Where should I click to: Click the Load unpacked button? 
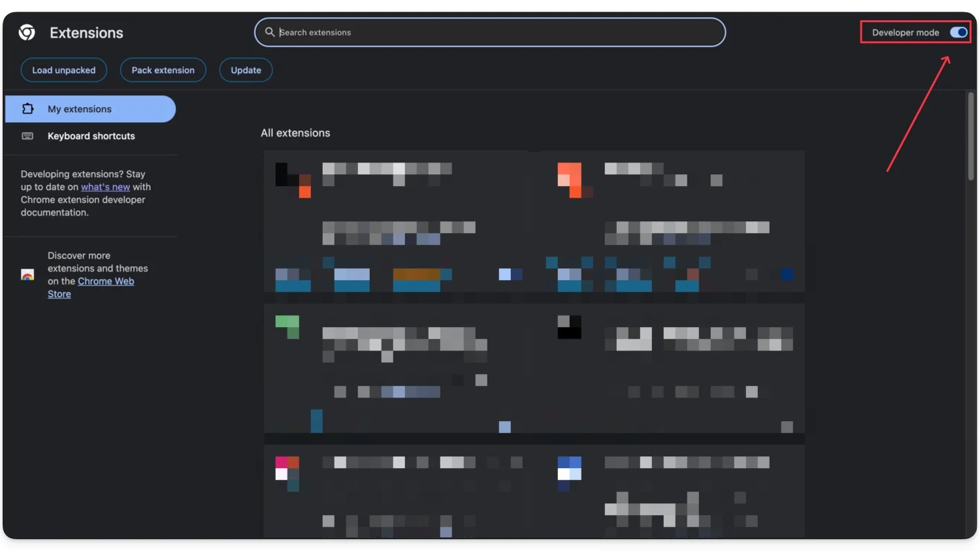(x=63, y=70)
